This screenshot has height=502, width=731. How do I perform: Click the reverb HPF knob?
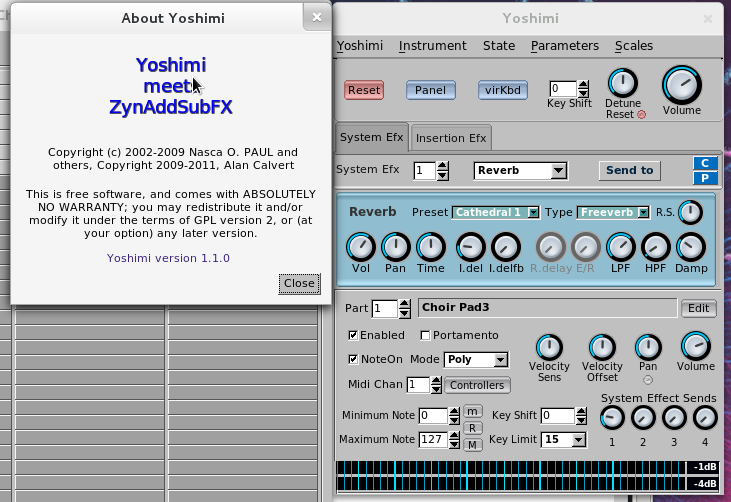point(655,246)
